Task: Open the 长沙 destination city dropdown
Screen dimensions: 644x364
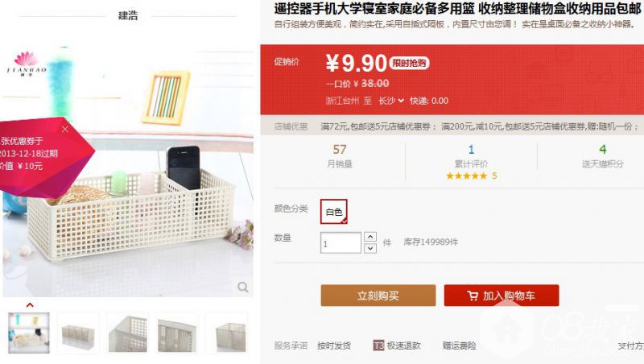Action: click(391, 101)
